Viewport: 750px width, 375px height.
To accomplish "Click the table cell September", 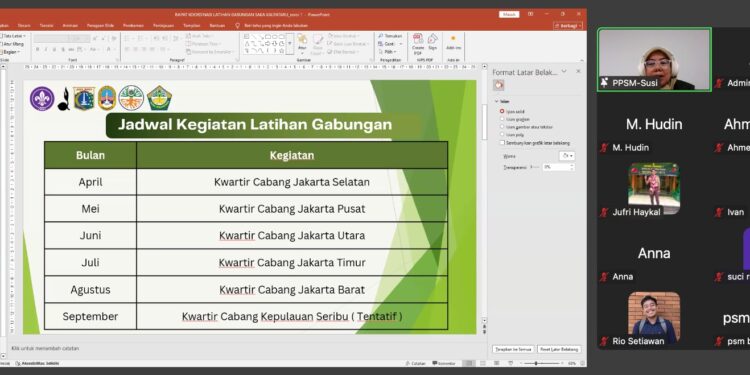I will tap(90, 317).
